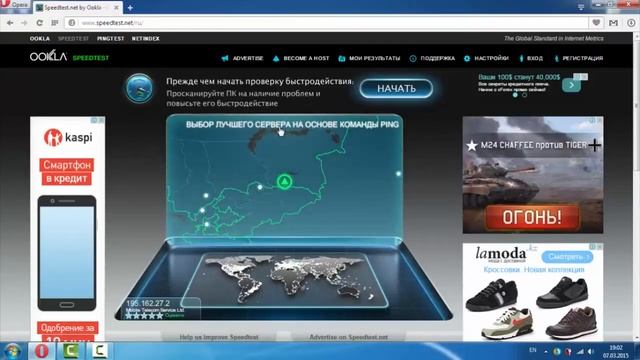The image size is (640, 360).
Task: Open a new browser tab
Action: pos(130,7)
